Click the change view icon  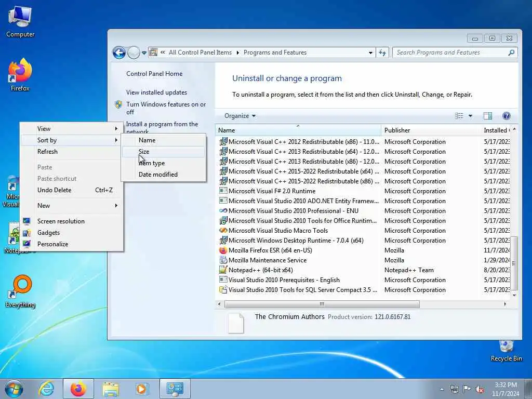[459, 116]
